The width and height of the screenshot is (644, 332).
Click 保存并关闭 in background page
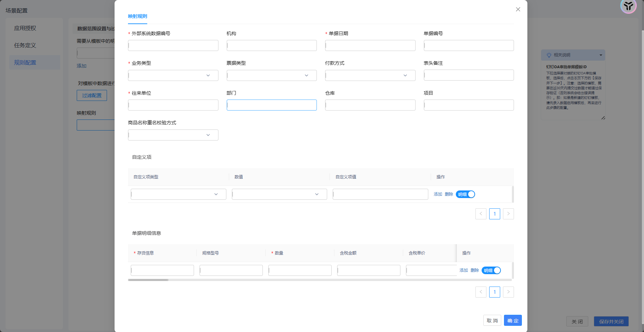click(x=611, y=321)
